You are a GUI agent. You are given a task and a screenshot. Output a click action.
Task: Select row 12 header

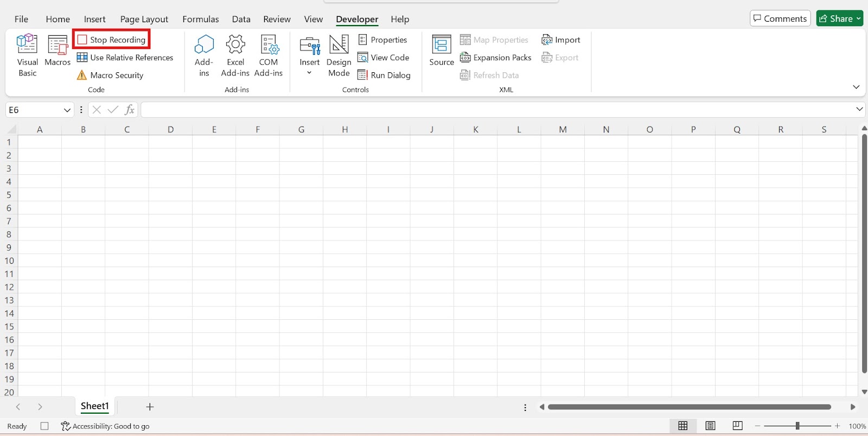[x=9, y=287]
